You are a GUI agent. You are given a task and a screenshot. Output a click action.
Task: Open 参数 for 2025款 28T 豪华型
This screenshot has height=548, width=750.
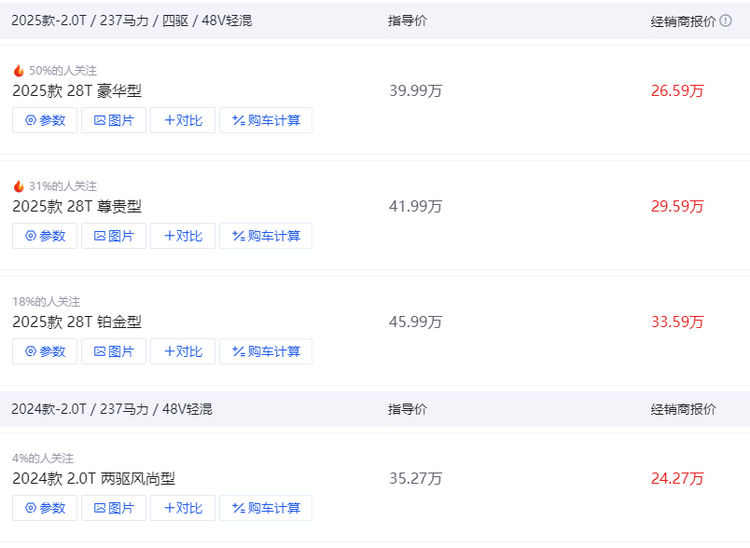(45, 120)
